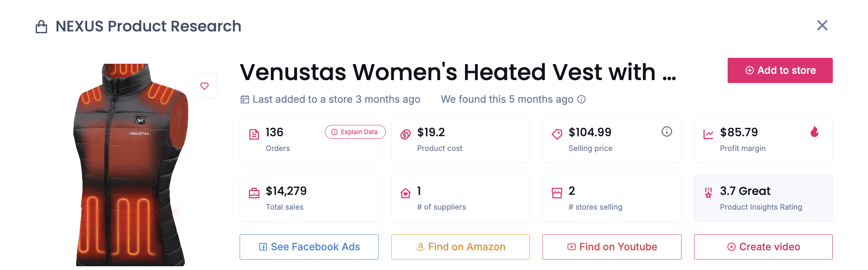
Task: Click the Selling price tag icon
Action: pos(557,135)
